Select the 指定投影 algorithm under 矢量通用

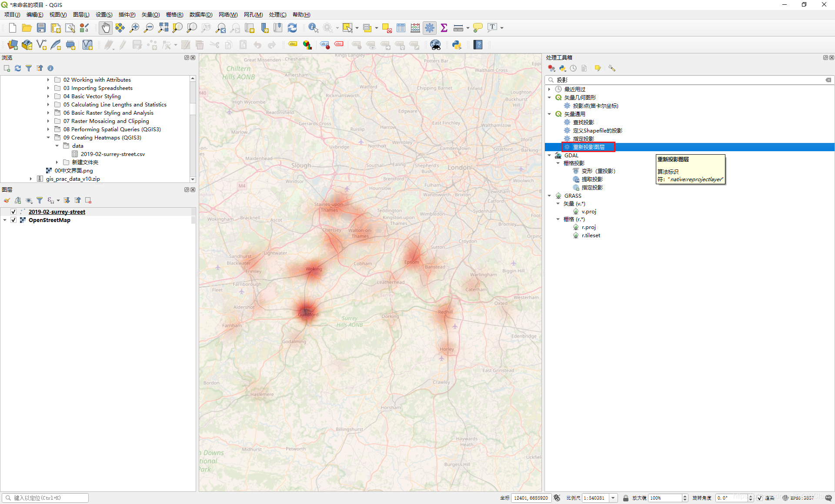[x=583, y=139]
